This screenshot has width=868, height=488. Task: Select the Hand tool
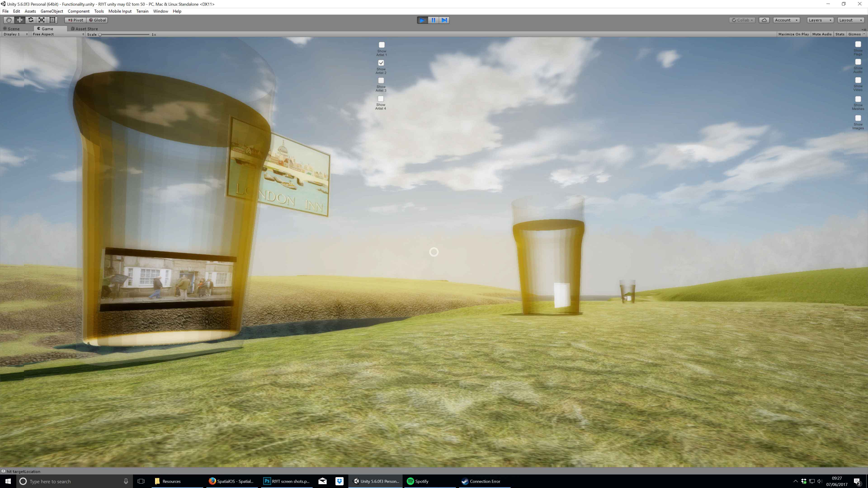(9, 20)
